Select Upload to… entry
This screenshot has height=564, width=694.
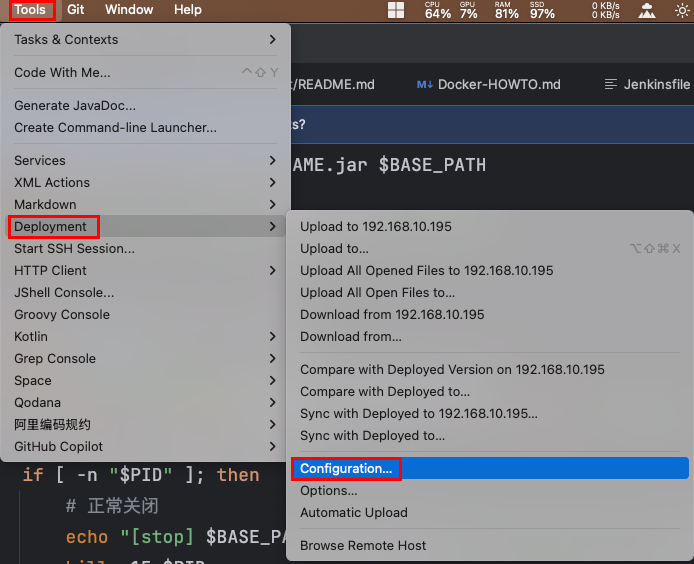coord(490,248)
